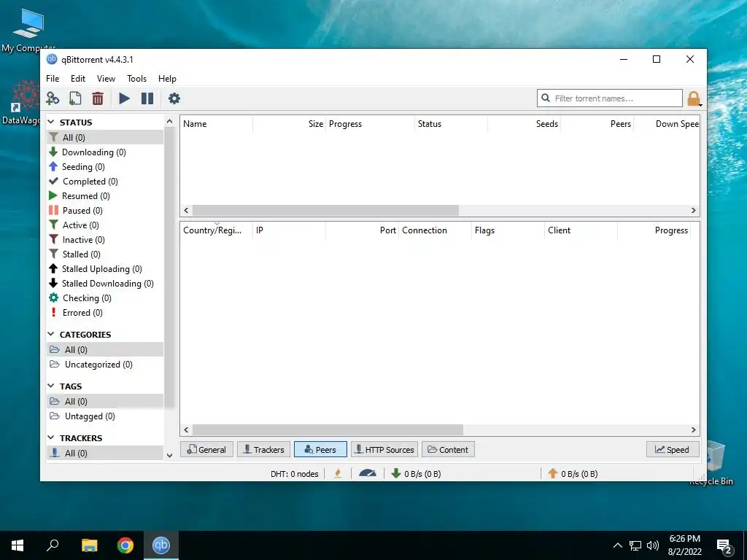This screenshot has width=747, height=560.
Task: Collapse the TAGS section
Action: (x=51, y=386)
